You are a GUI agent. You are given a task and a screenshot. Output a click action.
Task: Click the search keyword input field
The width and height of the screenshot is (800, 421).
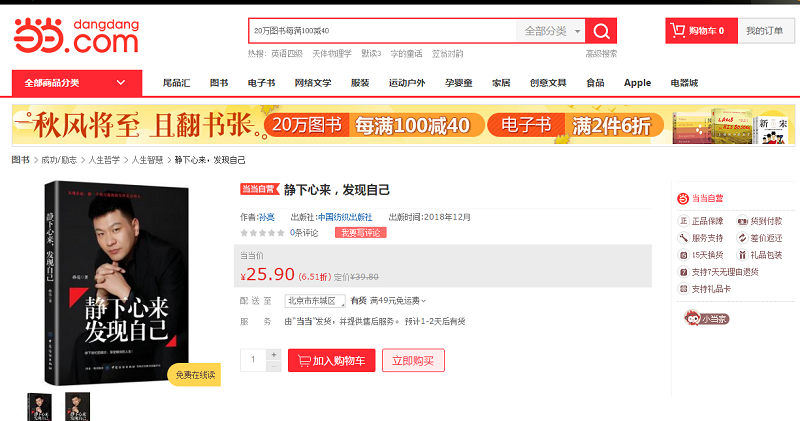tap(380, 31)
